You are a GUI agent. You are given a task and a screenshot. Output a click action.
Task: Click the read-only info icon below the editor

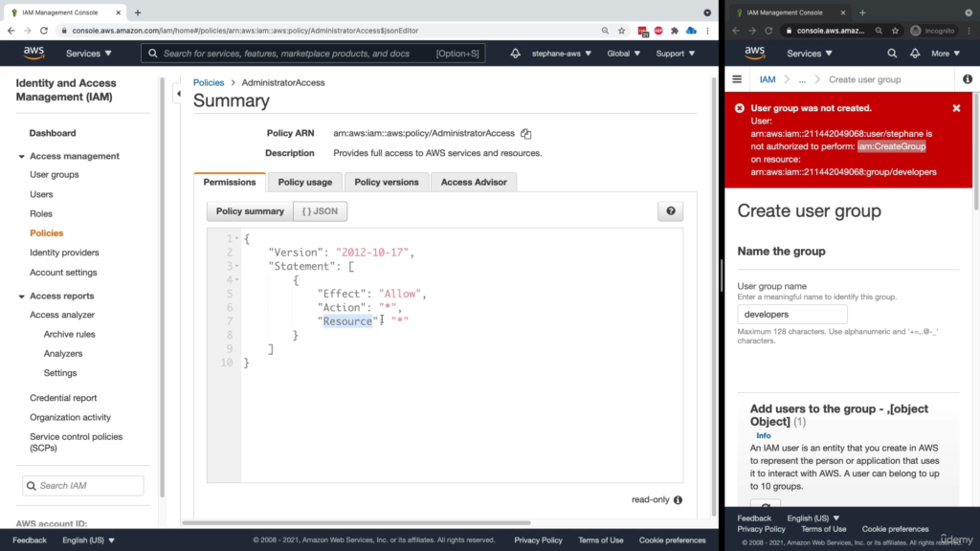pyautogui.click(x=678, y=499)
